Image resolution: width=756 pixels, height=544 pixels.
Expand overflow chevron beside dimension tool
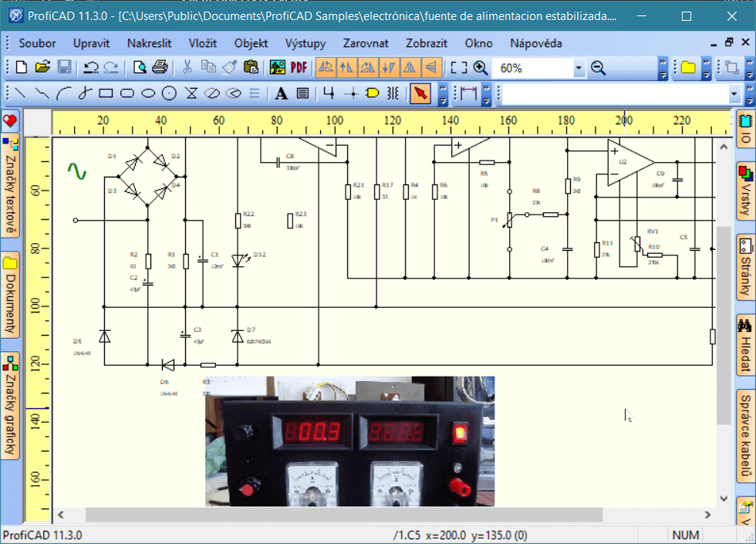[487, 93]
